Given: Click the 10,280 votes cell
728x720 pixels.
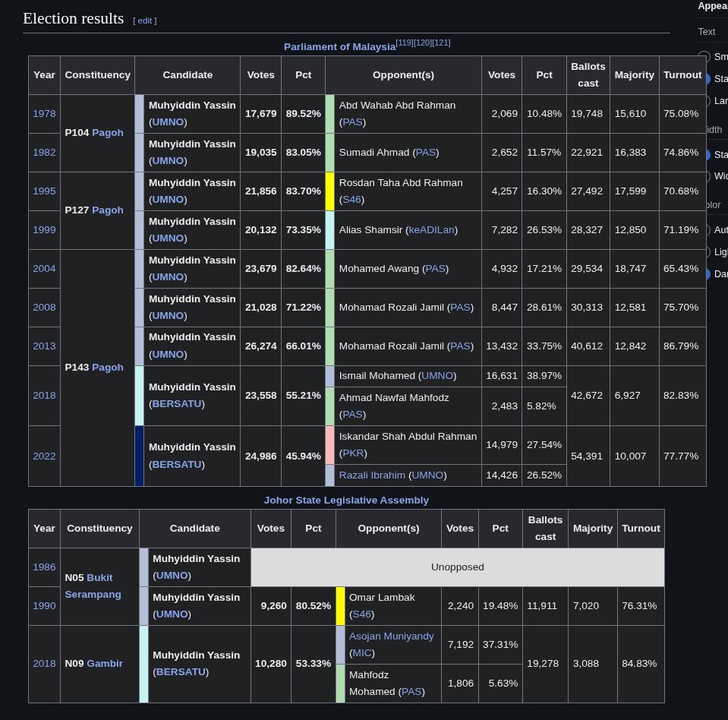Looking at the screenshot, I should [271, 663].
